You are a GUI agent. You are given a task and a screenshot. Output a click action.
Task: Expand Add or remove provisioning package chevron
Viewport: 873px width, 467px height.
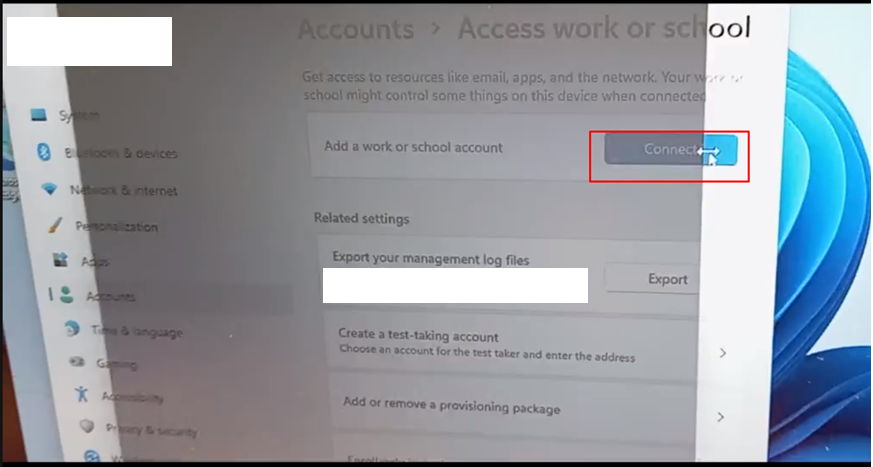pos(721,417)
